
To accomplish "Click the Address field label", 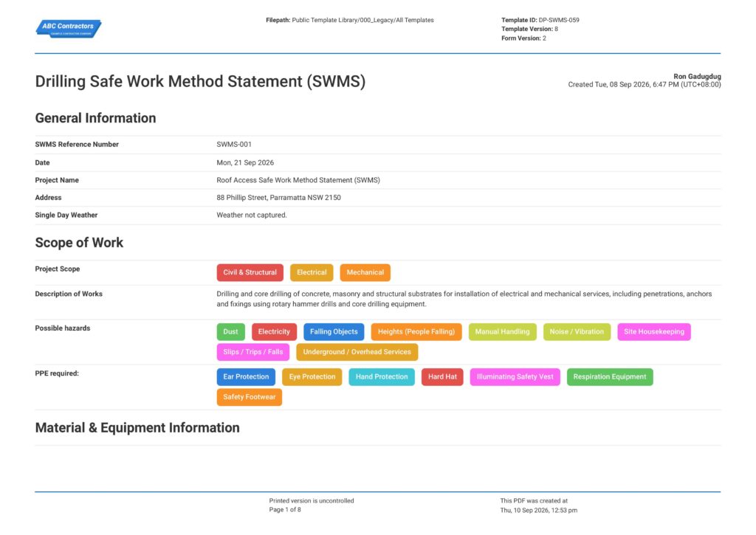I will coord(48,198).
